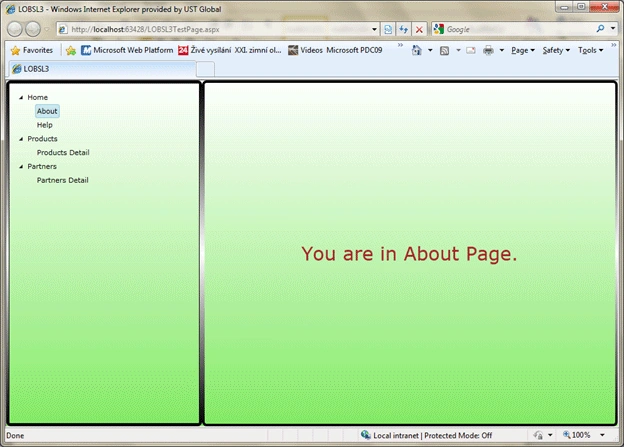Click the status bar privacy icon
Viewport: 624px width, 447px height.
(x=538, y=435)
